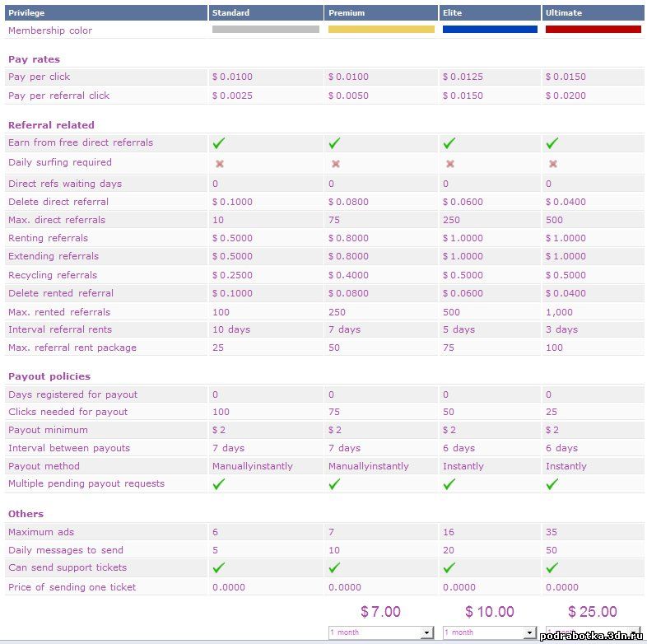The width and height of the screenshot is (647, 644).
Task: Click the Premium column header
Action: coord(381,13)
